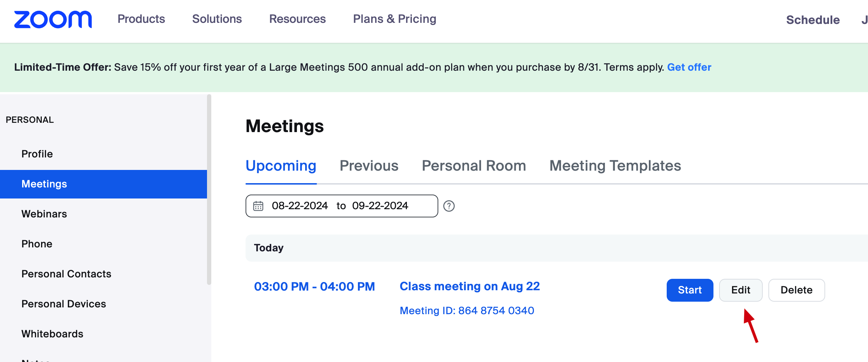This screenshot has height=362, width=868.
Task: Switch to the Previous meetings tab
Action: pyautogui.click(x=369, y=166)
